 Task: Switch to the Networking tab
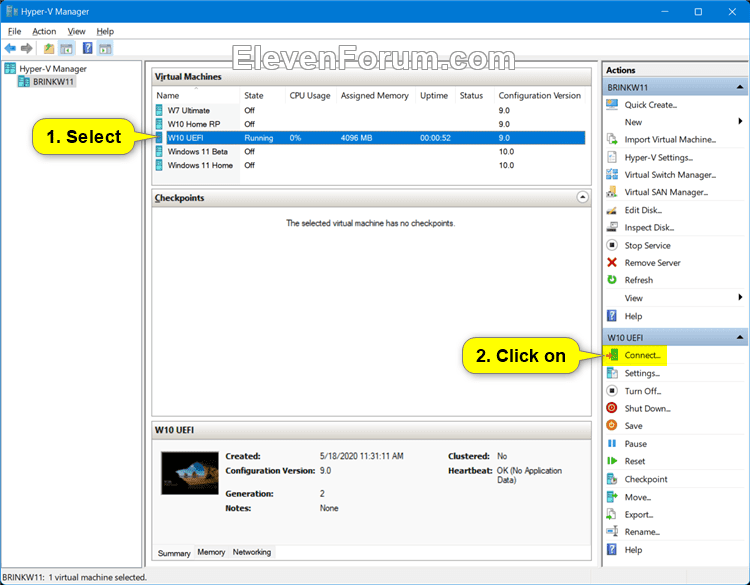pyautogui.click(x=252, y=552)
